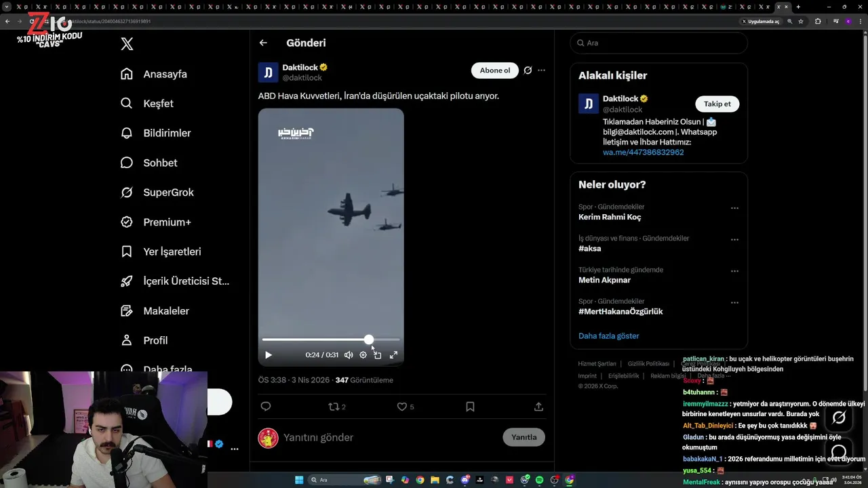The image size is (868, 488).
Task: Open Spotify from the taskbar
Action: (540, 480)
